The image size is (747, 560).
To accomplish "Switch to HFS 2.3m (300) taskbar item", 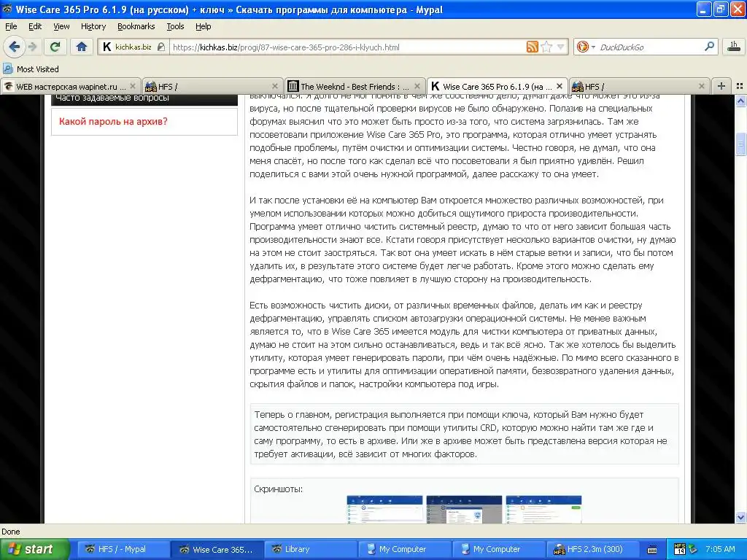I will (x=592, y=550).
